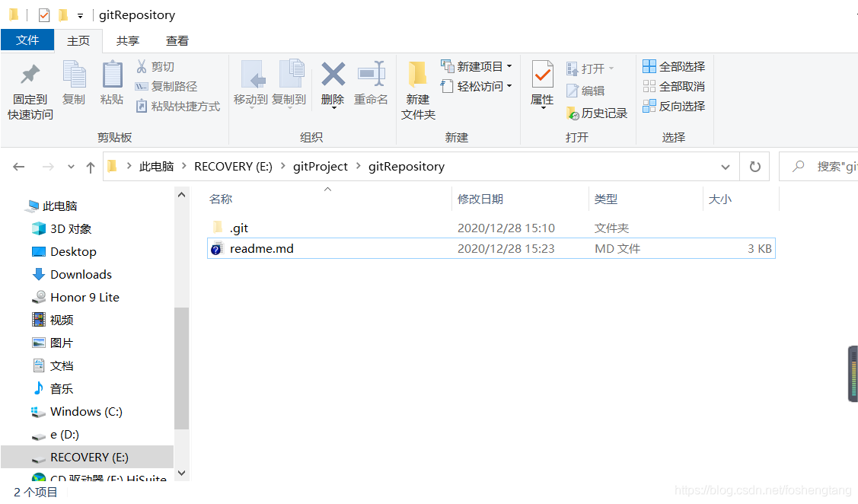The height and width of the screenshot is (504, 858).
Task: Click the History (历史记录) icon
Action: (573, 113)
